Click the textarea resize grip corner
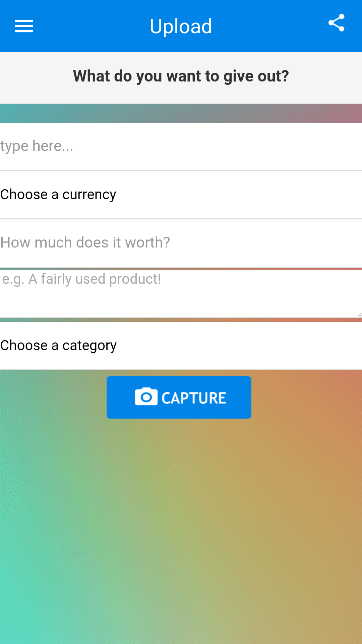This screenshot has width=362, height=644. coord(359,314)
